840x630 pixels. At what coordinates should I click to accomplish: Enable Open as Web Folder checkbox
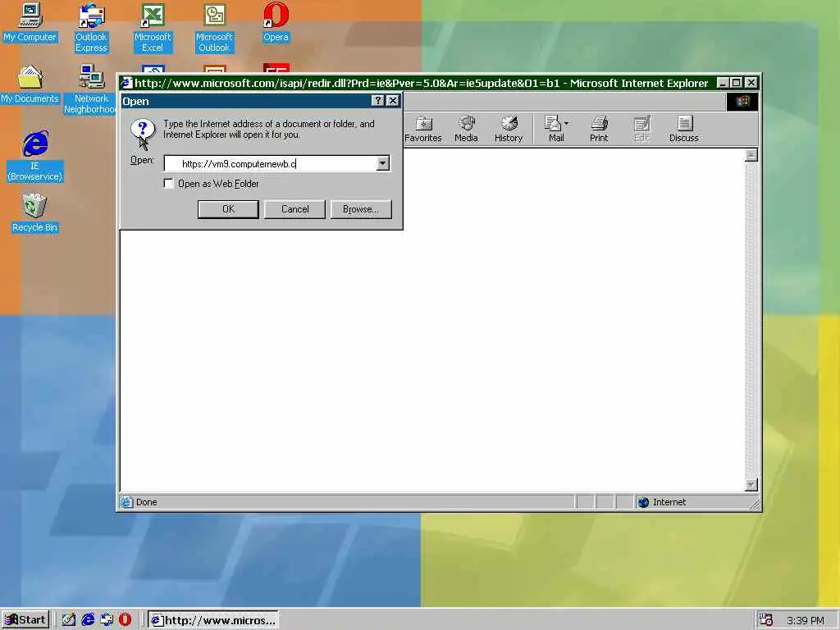coord(169,184)
